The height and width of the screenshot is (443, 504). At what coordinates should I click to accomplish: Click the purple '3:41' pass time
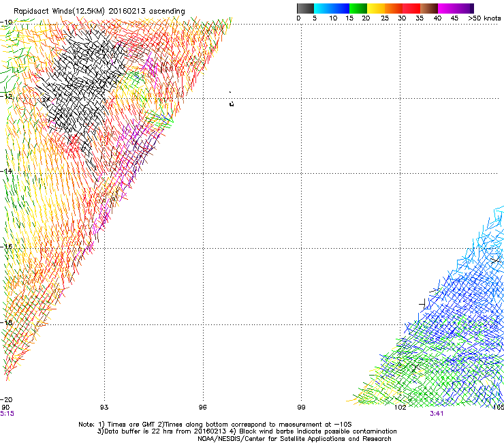click(437, 414)
